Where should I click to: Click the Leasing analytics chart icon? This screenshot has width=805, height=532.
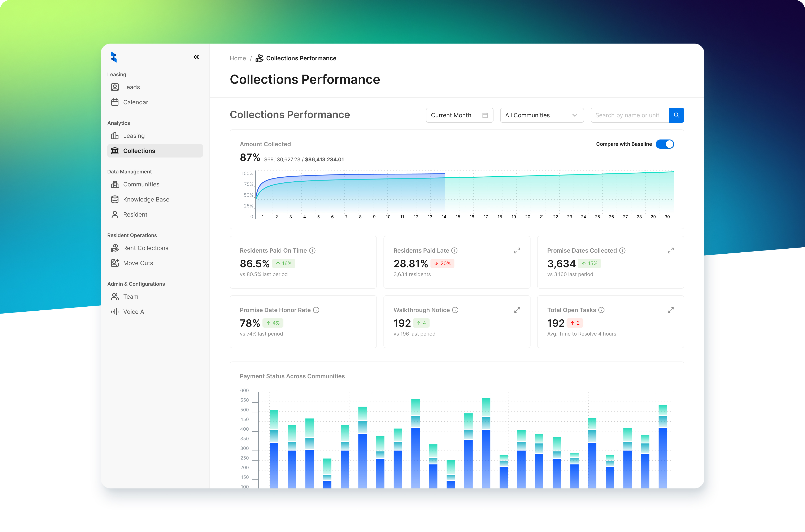click(x=115, y=136)
